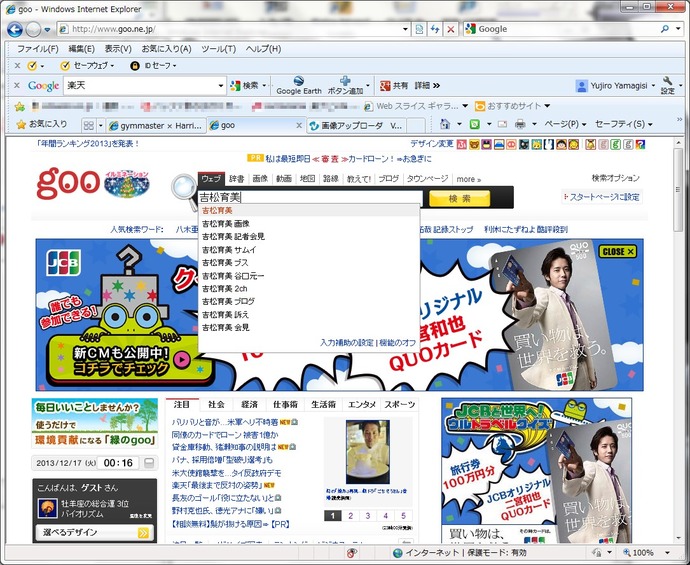Click the browser Back arrow button
This screenshot has height=565, width=690.
[x=15, y=29]
